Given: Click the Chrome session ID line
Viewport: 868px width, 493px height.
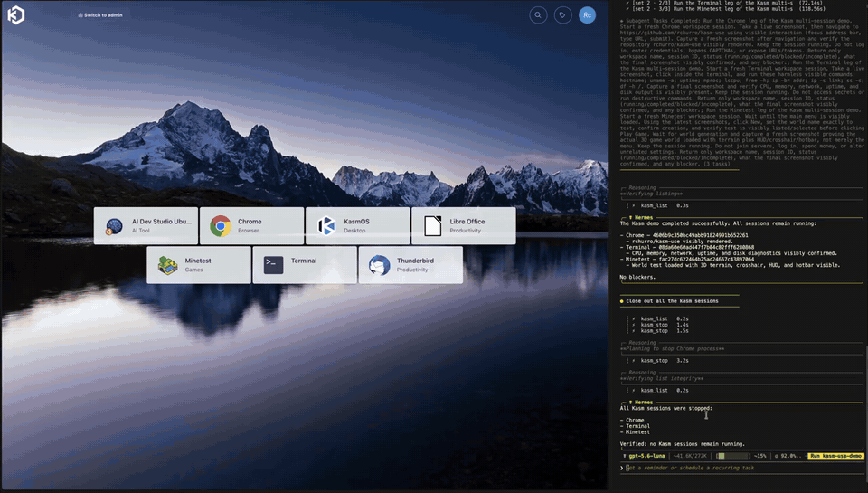Looking at the screenshot, I should click(x=684, y=235).
